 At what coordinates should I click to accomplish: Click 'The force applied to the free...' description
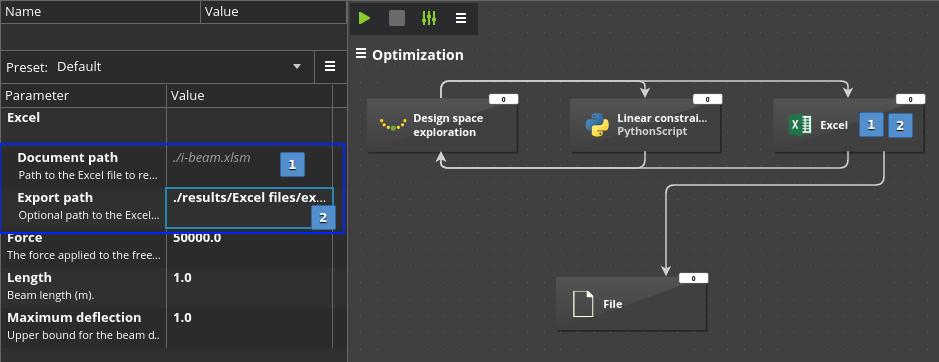click(x=84, y=255)
